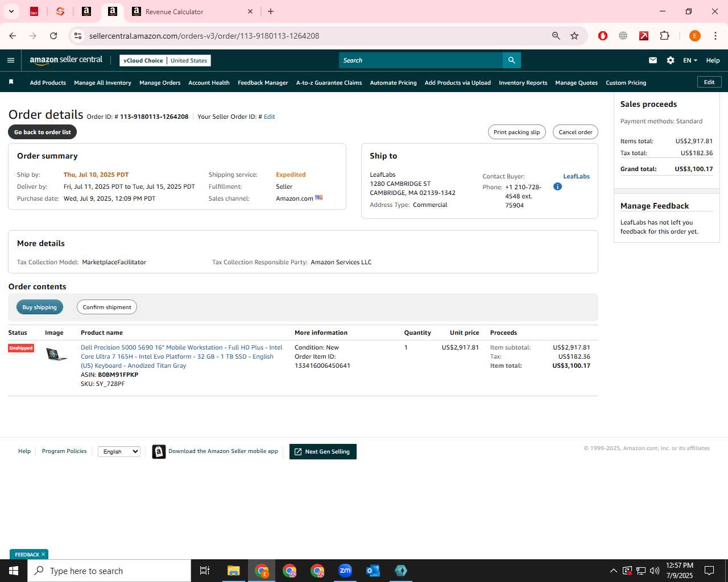Viewport: 728px width, 582px height.
Task: Click the Program Policies footer link
Action: (64, 451)
